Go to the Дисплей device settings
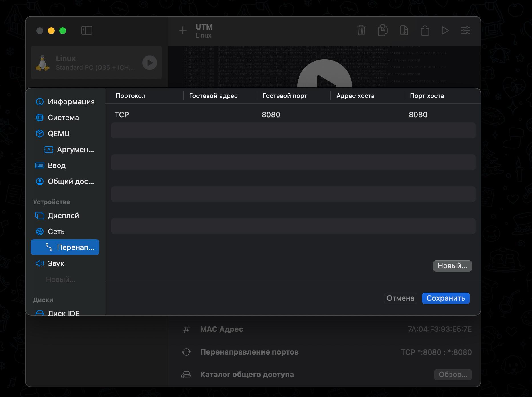 pyautogui.click(x=63, y=216)
